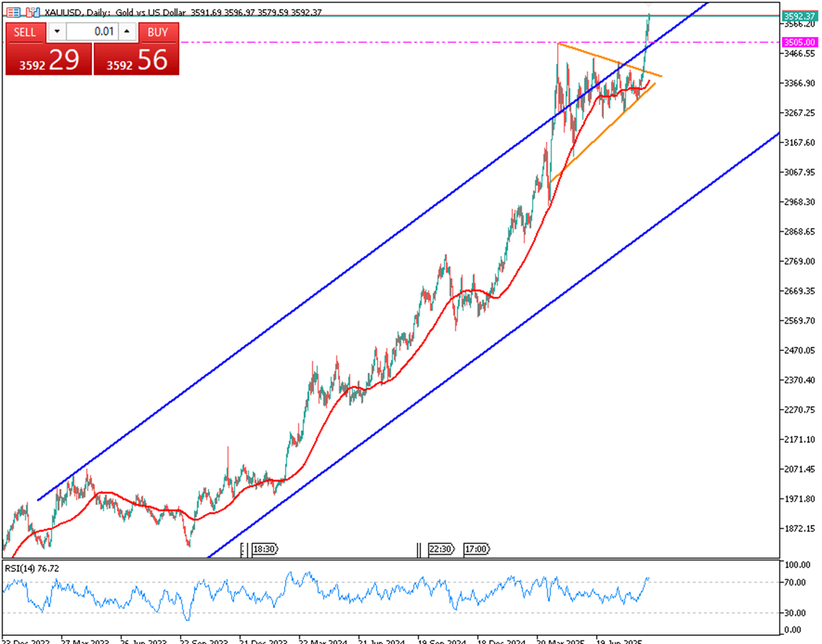
Task: Click the buy price 3592 56 tile
Action: pos(137,60)
